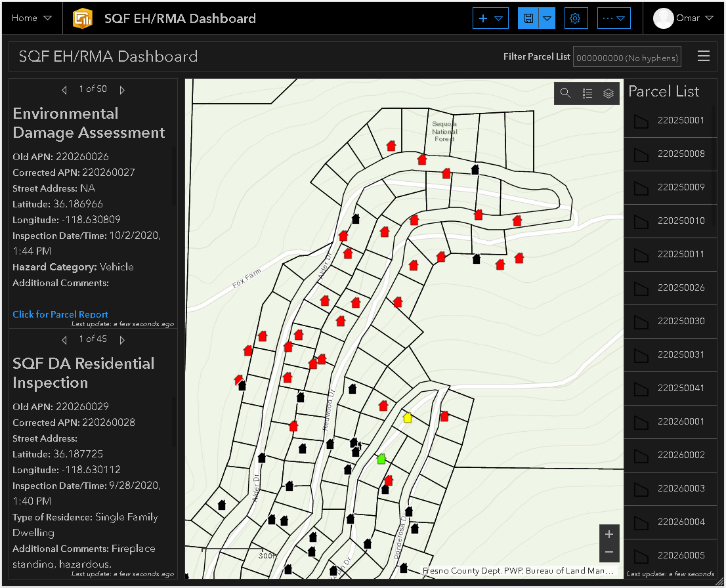The height and width of the screenshot is (588, 726).
Task: Save the dashboard with the disk icon
Action: (x=528, y=18)
